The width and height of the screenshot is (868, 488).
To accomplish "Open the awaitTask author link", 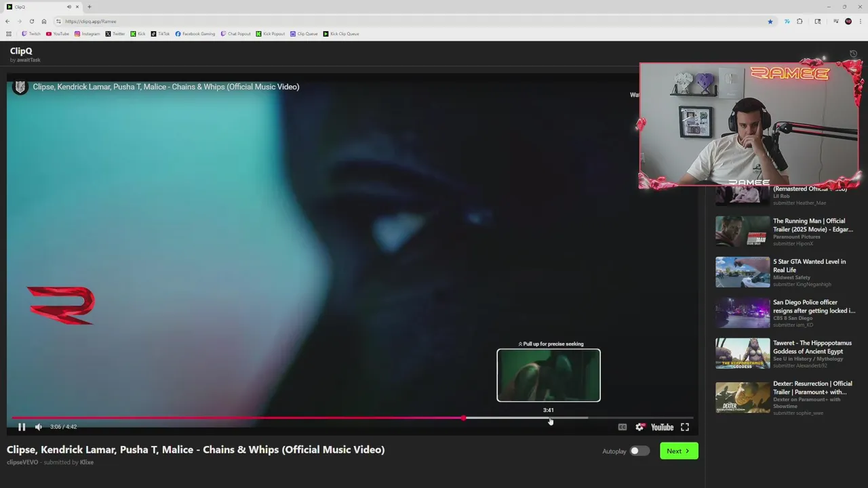I will point(28,60).
